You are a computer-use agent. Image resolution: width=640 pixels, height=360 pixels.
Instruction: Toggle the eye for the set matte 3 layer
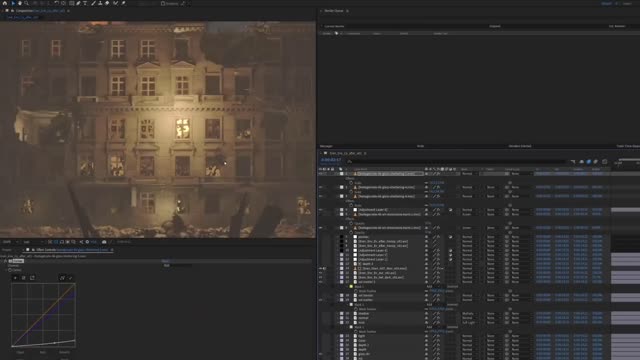click(320, 282)
